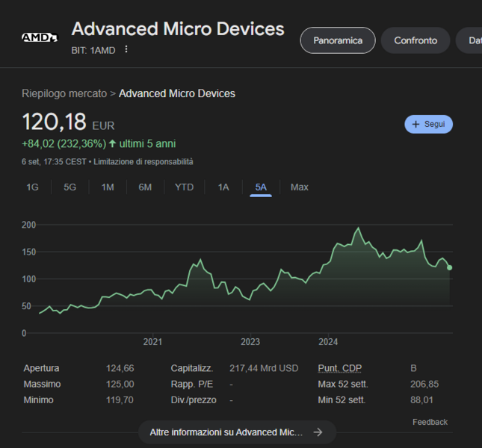Click the Feedback link
482x448 pixels.
430,422
